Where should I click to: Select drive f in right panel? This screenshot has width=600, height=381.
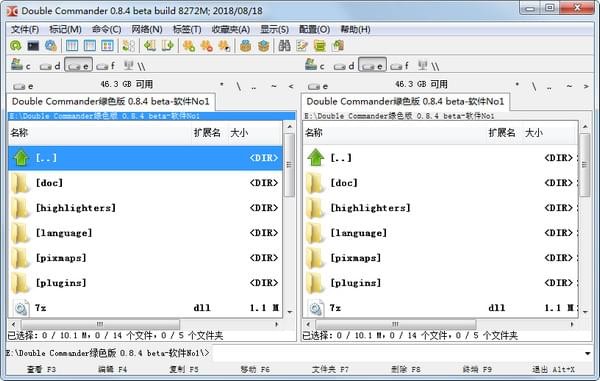[x=400, y=66]
